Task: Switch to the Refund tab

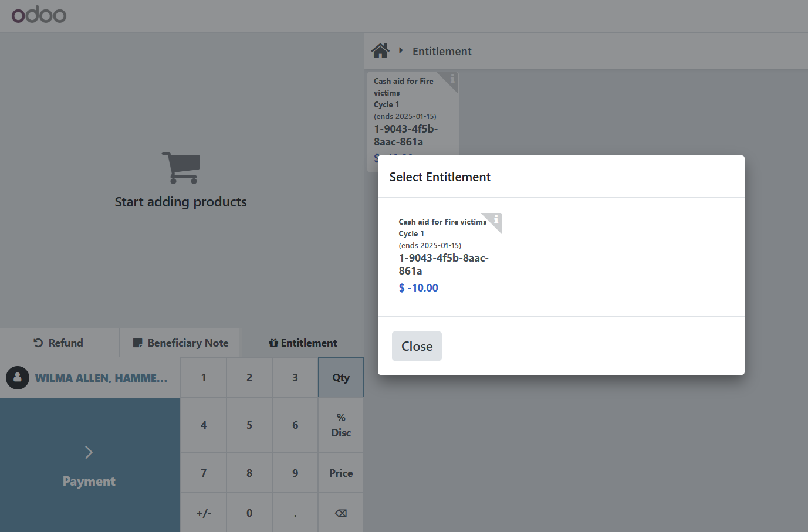Action: pyautogui.click(x=59, y=342)
